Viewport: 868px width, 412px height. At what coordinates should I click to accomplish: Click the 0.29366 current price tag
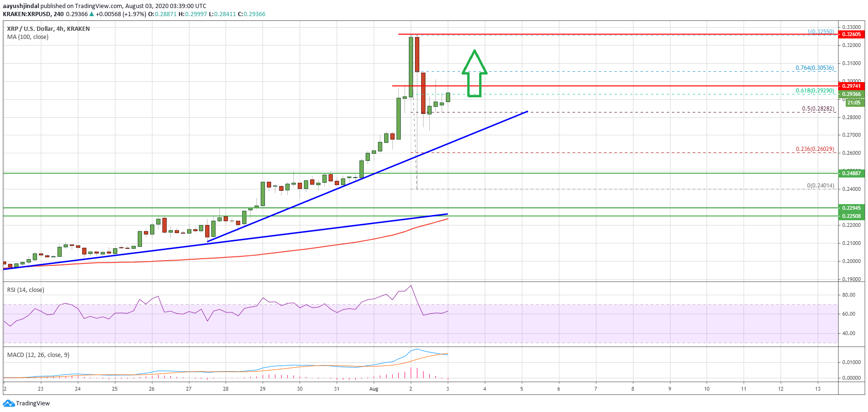pyautogui.click(x=851, y=94)
